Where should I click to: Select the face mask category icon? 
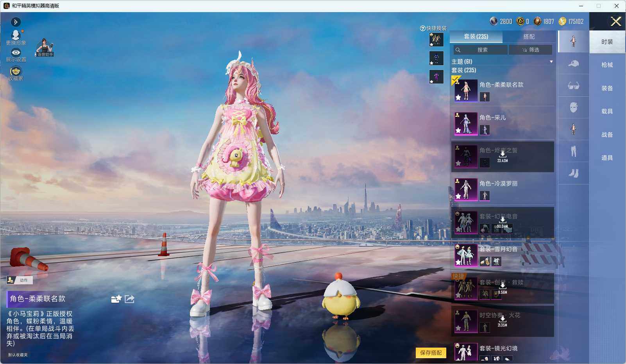tap(573, 107)
